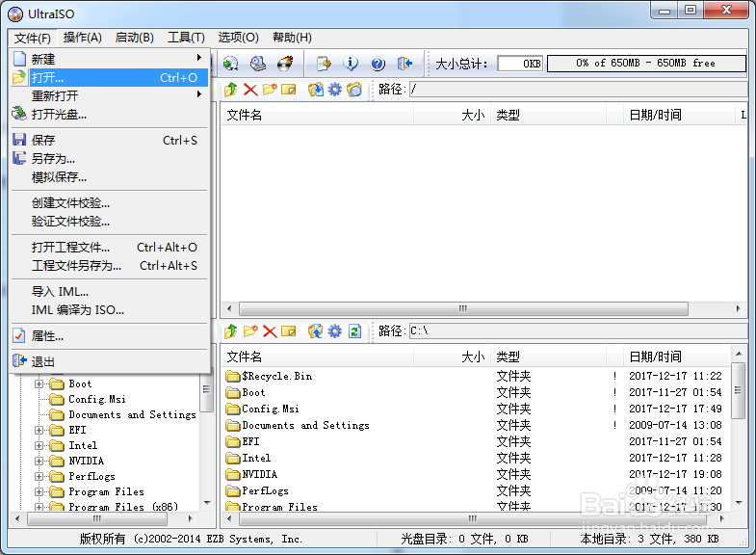Choose 退出 from File menu

110,361
